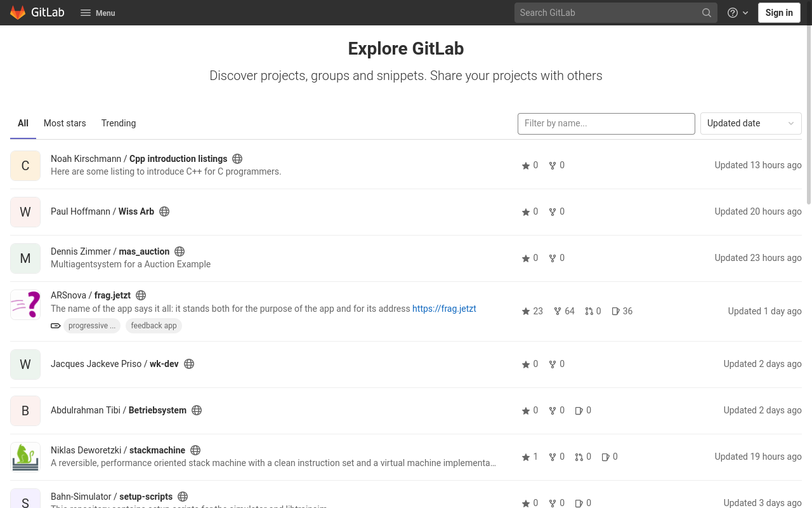This screenshot has width=812, height=508.
Task: Click the topic label icon under frag.jetzt
Action: pyautogui.click(x=56, y=326)
